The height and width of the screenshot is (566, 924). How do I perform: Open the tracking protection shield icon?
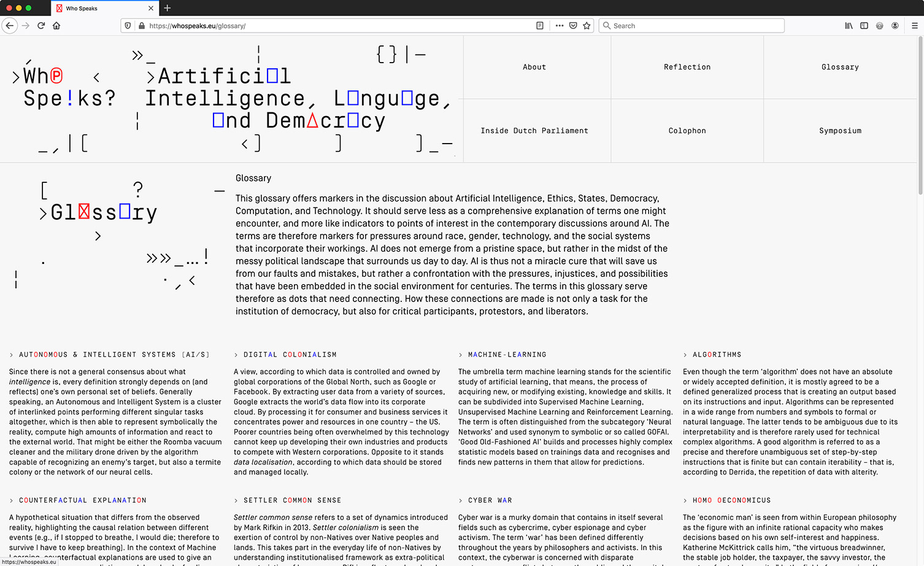(x=128, y=26)
